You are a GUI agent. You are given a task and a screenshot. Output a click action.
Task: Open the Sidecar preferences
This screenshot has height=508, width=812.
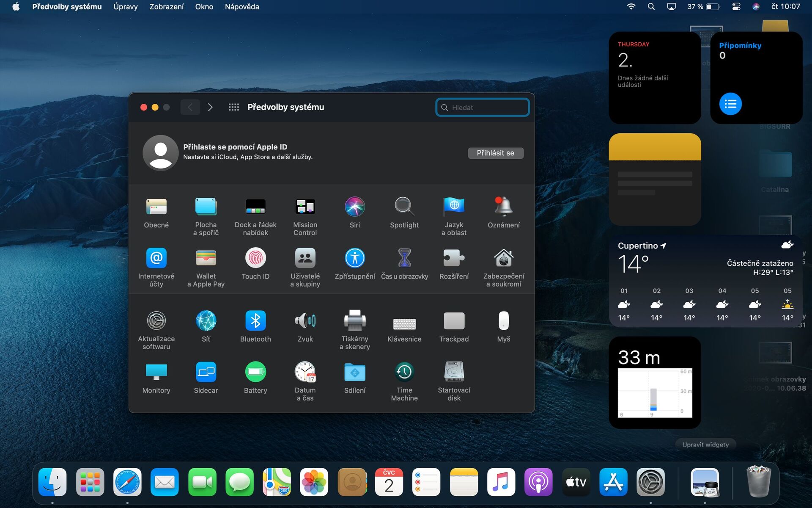(206, 373)
